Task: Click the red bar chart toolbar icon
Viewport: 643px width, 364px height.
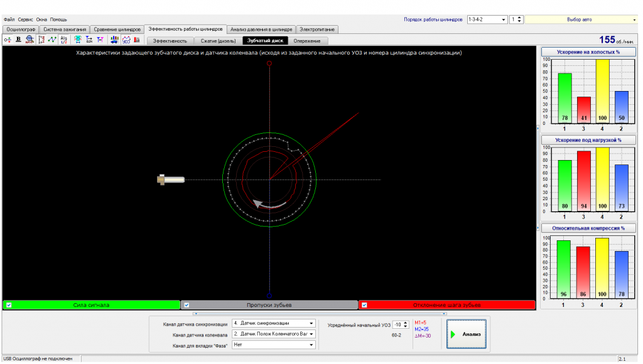Action: 137,40
